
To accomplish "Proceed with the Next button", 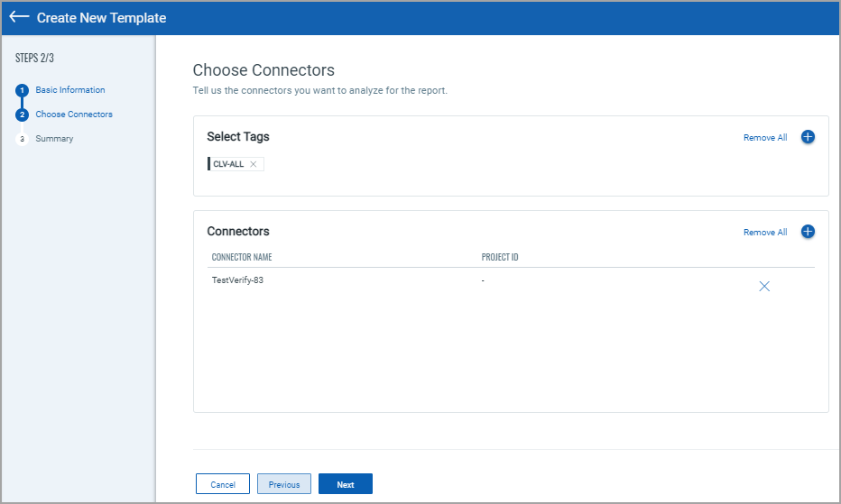I will coord(346,484).
